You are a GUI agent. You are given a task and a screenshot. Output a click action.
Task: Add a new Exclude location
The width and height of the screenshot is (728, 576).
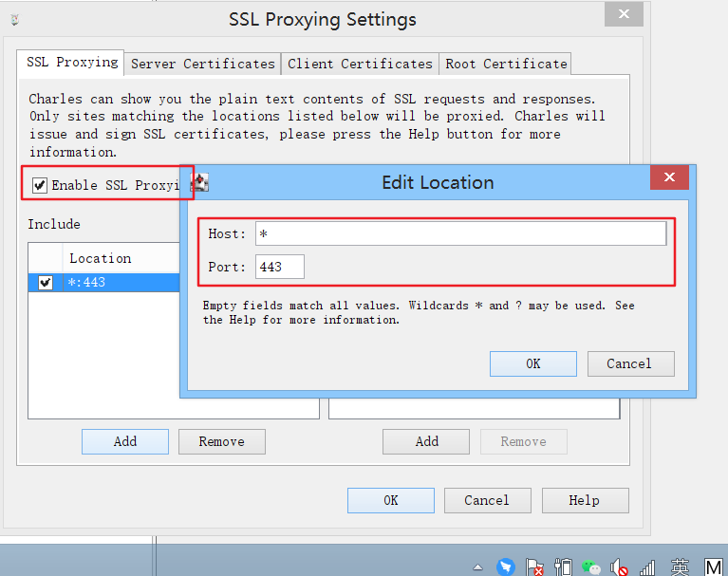click(x=426, y=441)
